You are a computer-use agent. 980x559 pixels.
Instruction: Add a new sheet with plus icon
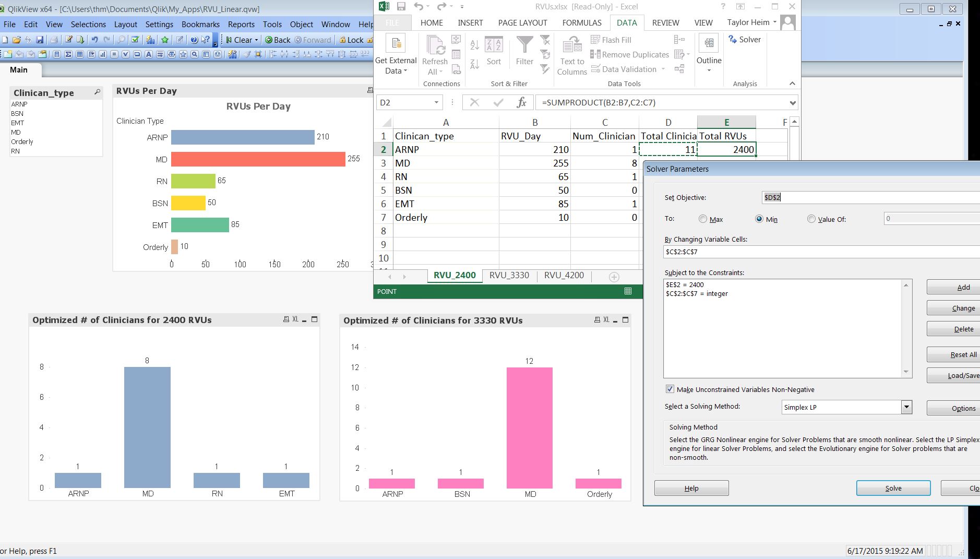coord(614,277)
